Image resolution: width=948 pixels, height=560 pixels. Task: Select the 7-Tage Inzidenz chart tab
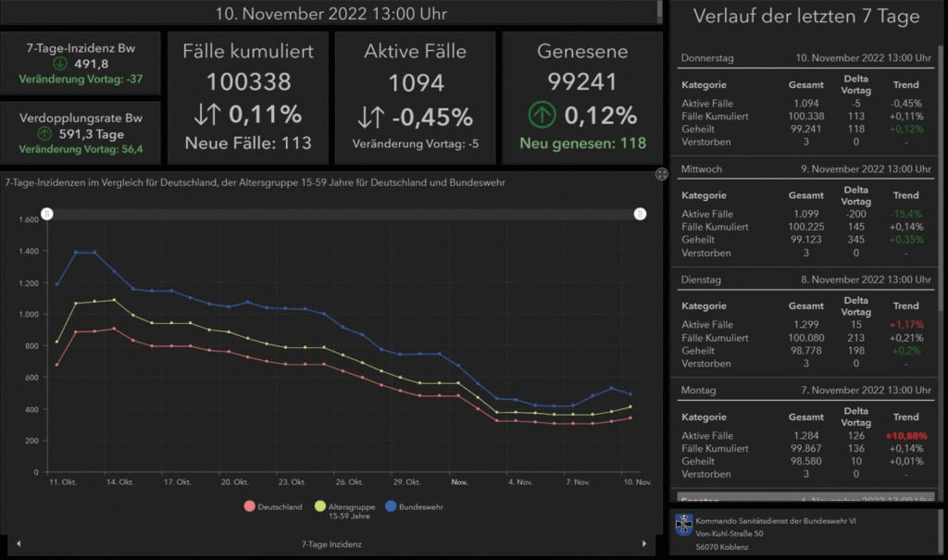tap(331, 544)
